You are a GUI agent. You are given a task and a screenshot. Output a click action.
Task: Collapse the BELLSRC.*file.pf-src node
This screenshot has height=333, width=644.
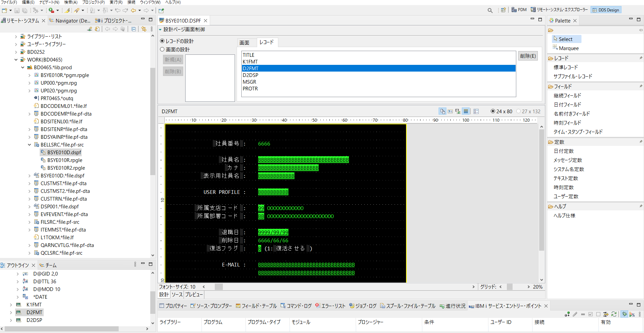click(29, 145)
